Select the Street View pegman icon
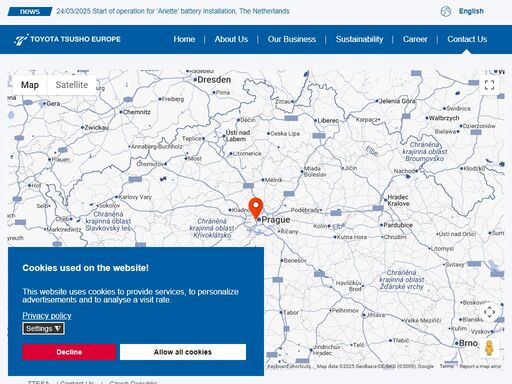 (489, 348)
